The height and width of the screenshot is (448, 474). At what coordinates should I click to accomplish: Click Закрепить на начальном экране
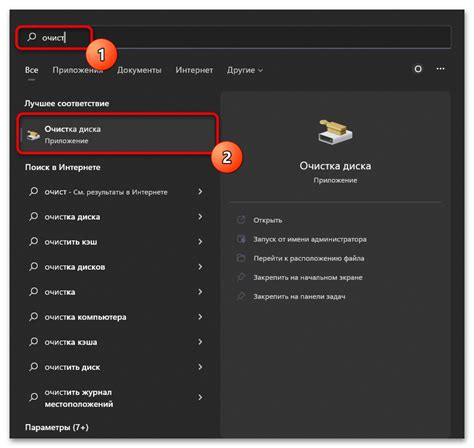coord(308,277)
